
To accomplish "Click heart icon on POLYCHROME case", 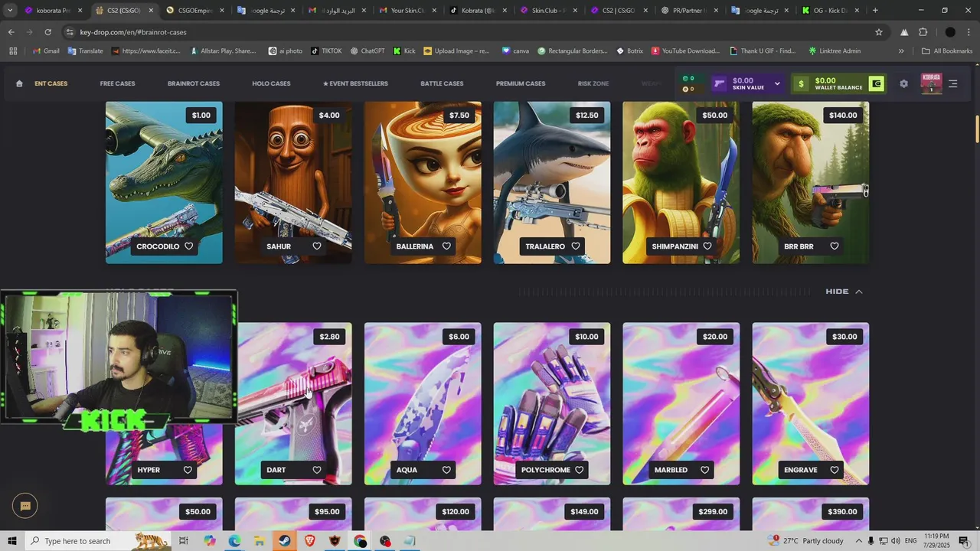I will click(x=580, y=470).
